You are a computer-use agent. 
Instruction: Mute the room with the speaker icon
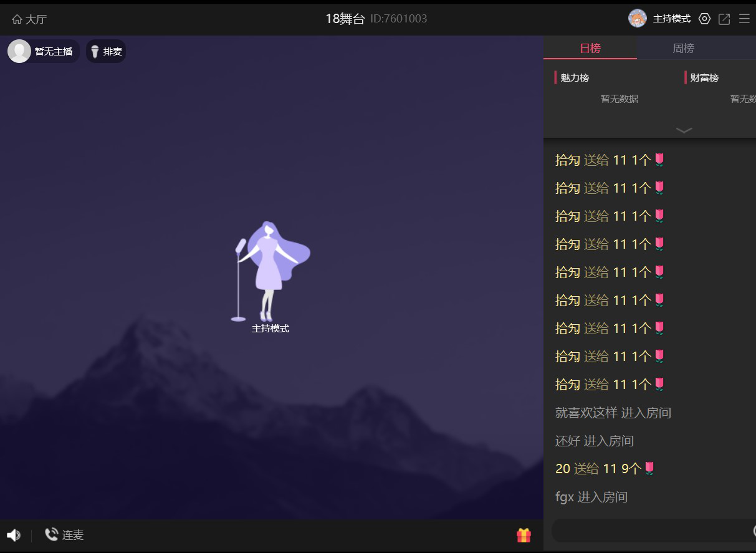[x=13, y=535]
